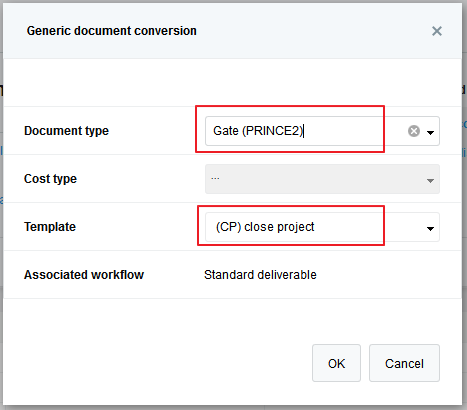Screen dimensions: 467x410
Task: Click the Generic document conversion title
Action: 112,31
